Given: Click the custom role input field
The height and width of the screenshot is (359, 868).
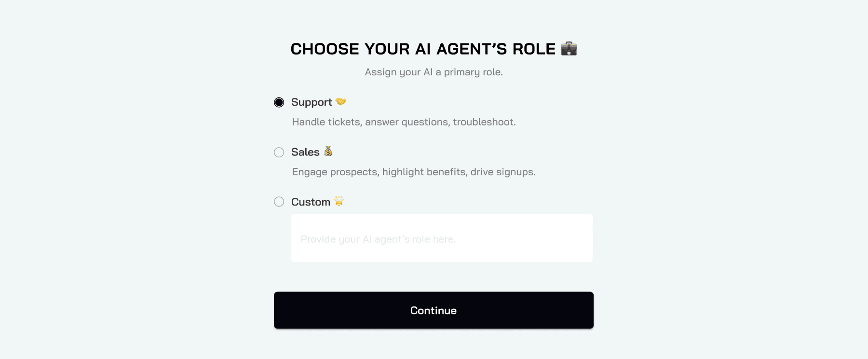Looking at the screenshot, I should click(441, 238).
